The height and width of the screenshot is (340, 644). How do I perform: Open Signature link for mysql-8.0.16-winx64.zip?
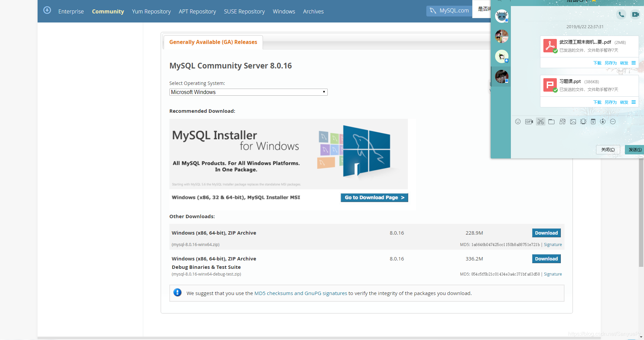[553, 245]
